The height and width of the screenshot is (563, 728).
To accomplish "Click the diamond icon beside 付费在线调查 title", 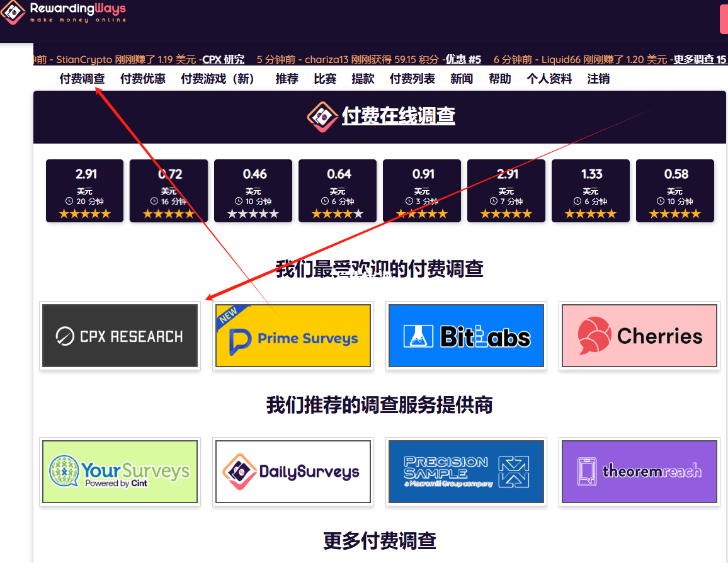I will pyautogui.click(x=322, y=117).
